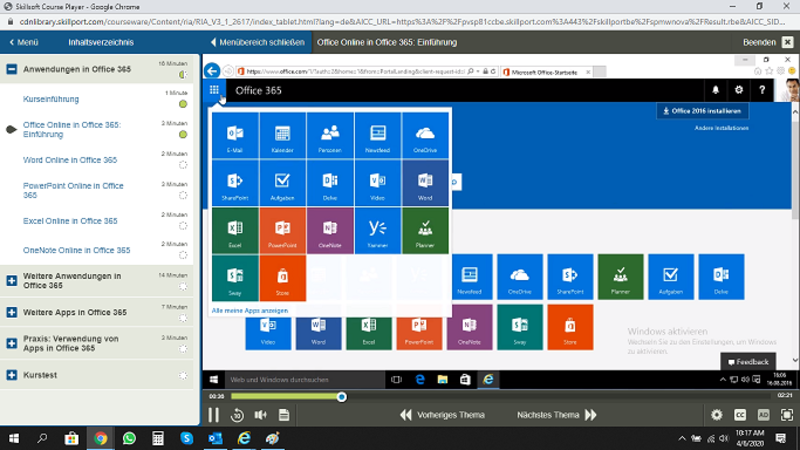800x450 pixels.
Task: Open the Planner tile in app launcher
Action: click(425, 231)
